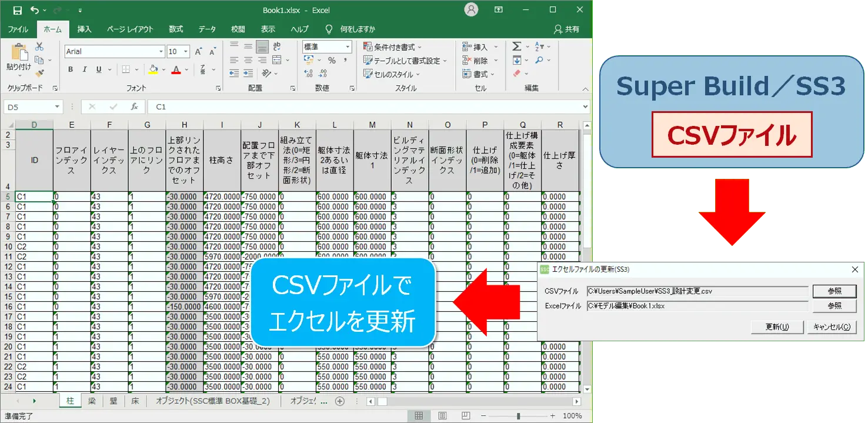Open the font size dropdown
Viewport: 868px width, 423px height.
[186, 52]
